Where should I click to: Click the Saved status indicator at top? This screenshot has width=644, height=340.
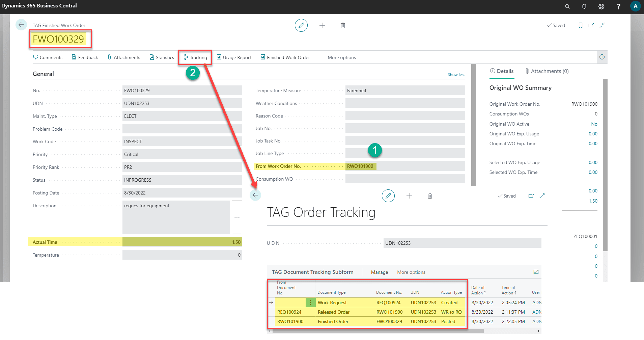[x=556, y=25]
